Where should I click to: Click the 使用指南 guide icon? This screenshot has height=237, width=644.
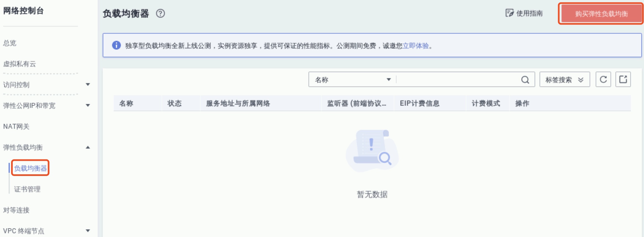click(x=509, y=13)
